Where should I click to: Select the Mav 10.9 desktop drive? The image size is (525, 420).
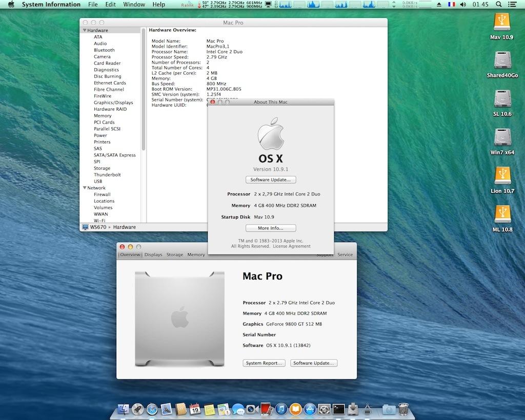click(x=502, y=22)
